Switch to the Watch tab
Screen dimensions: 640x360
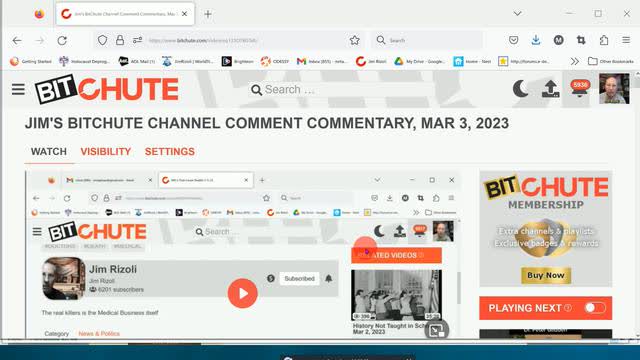[x=49, y=151]
